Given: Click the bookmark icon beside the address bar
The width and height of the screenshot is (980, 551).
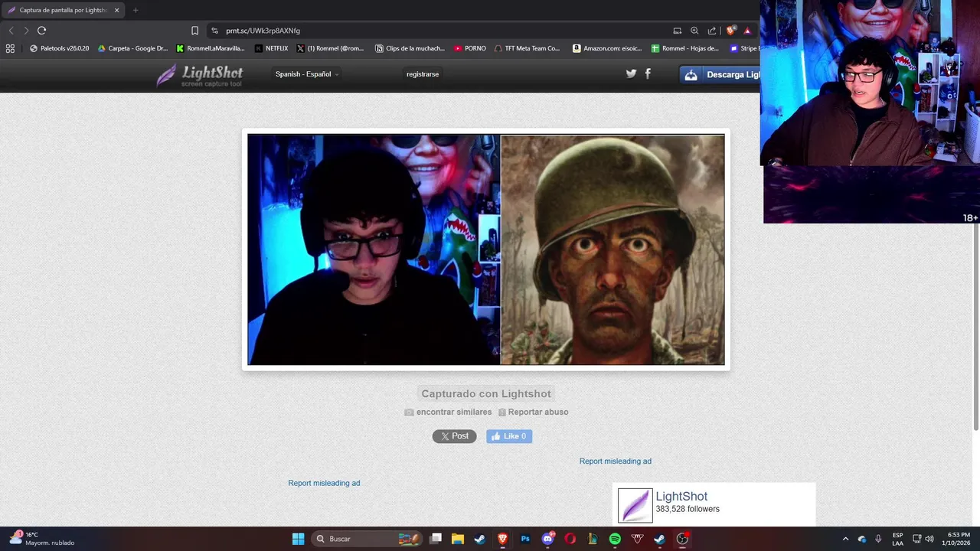Looking at the screenshot, I should tap(194, 31).
